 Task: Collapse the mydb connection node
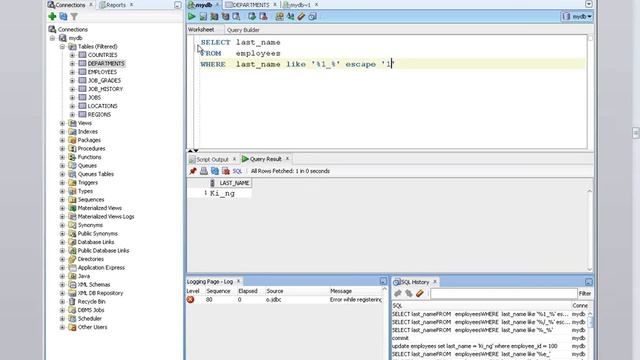pyautogui.click(x=52, y=38)
